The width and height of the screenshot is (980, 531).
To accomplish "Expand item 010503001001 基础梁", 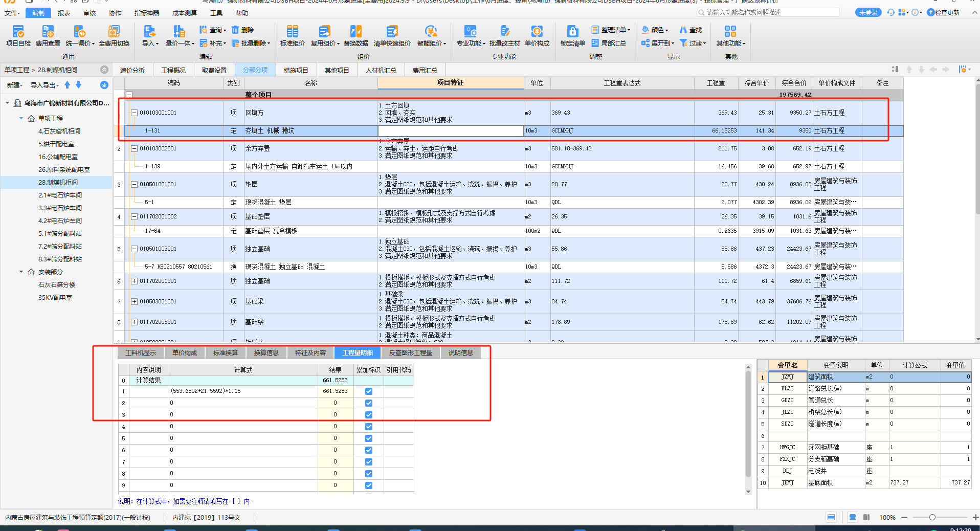I will 134,301.
